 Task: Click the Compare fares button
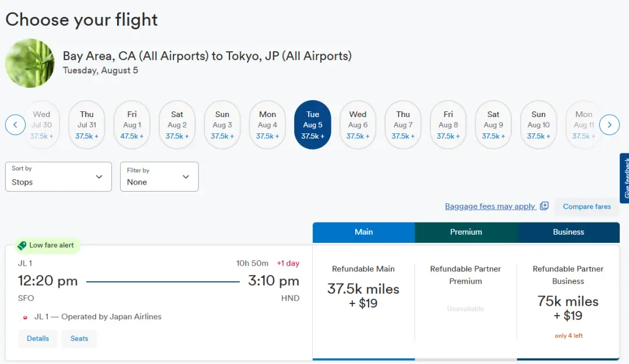[x=586, y=207]
